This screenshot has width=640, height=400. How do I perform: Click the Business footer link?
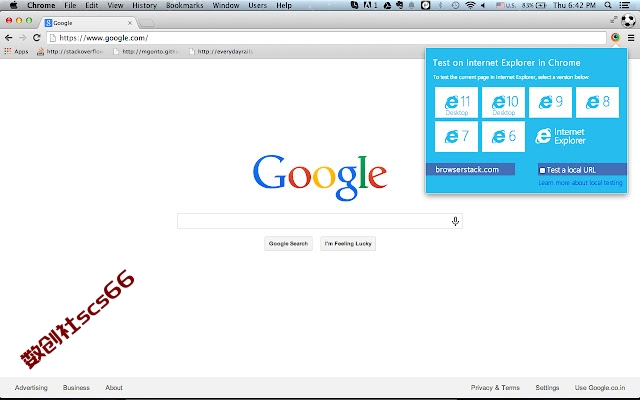tap(76, 387)
